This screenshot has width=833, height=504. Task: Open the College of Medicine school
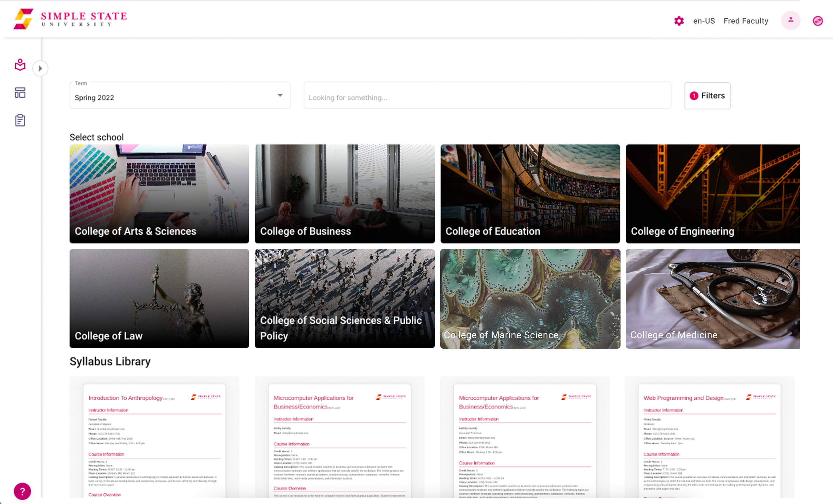pyautogui.click(x=713, y=299)
